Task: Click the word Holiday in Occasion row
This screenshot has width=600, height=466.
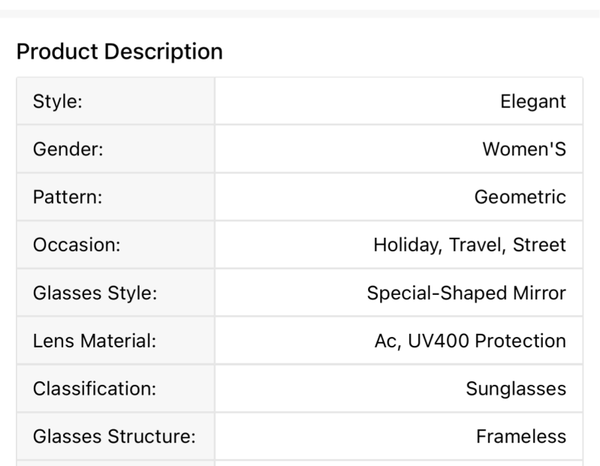Action: (406, 245)
